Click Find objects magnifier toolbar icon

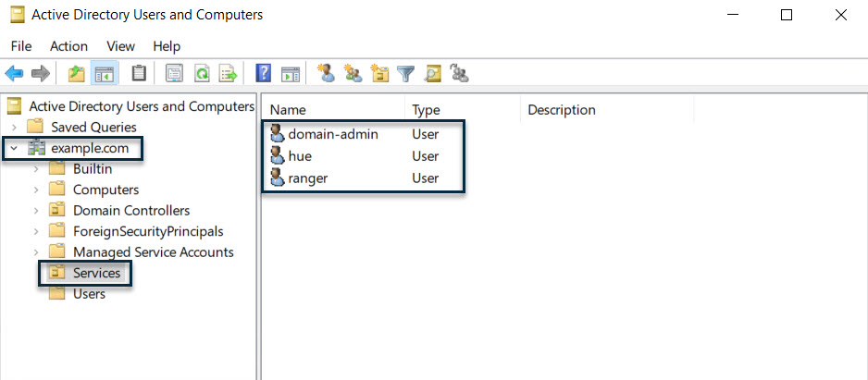point(432,73)
